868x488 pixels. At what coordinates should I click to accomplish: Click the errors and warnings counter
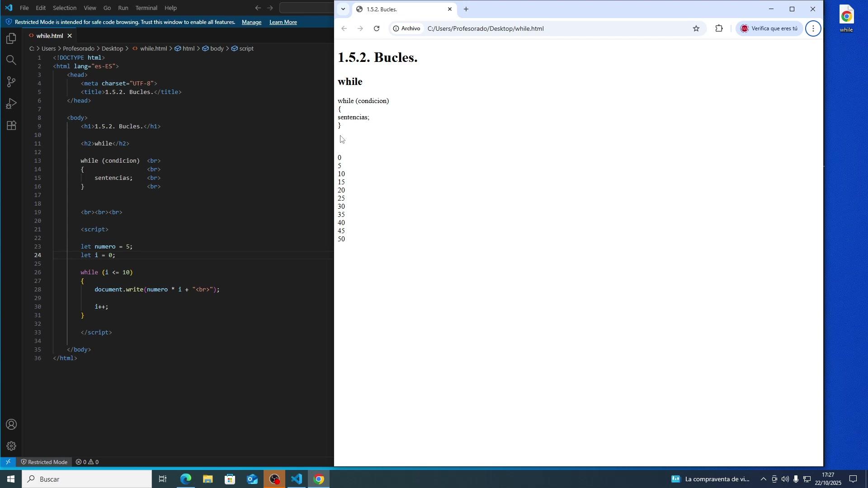tap(87, 462)
